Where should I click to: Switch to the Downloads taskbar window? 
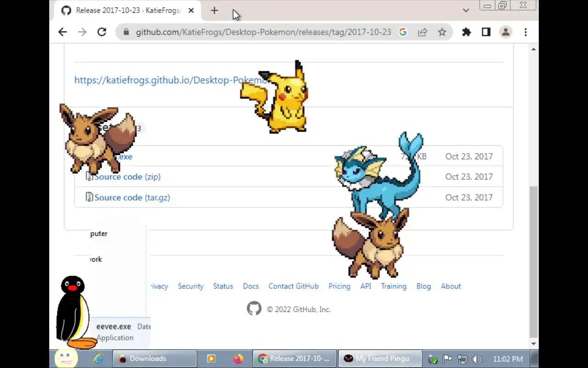154,358
